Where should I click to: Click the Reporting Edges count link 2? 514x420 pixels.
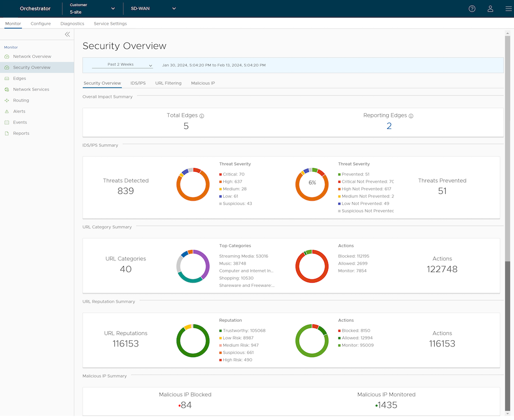click(389, 126)
